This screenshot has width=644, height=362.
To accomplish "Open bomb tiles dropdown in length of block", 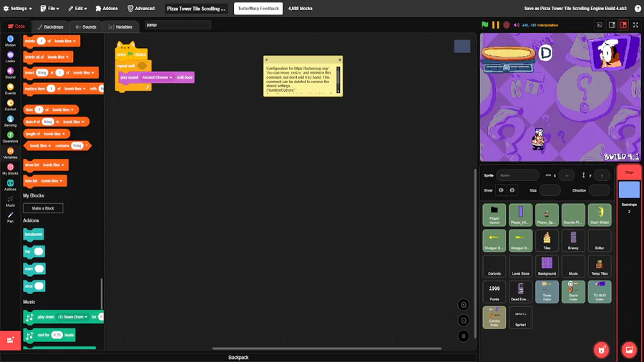I will click(x=54, y=134).
